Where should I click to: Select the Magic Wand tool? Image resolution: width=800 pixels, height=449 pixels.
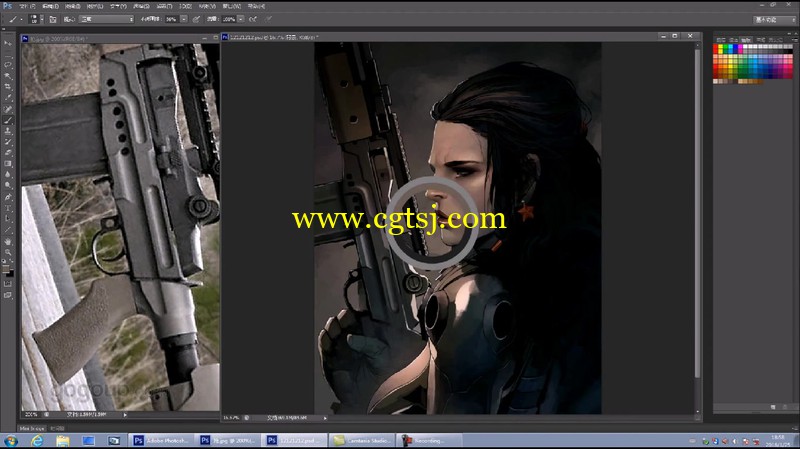point(8,76)
